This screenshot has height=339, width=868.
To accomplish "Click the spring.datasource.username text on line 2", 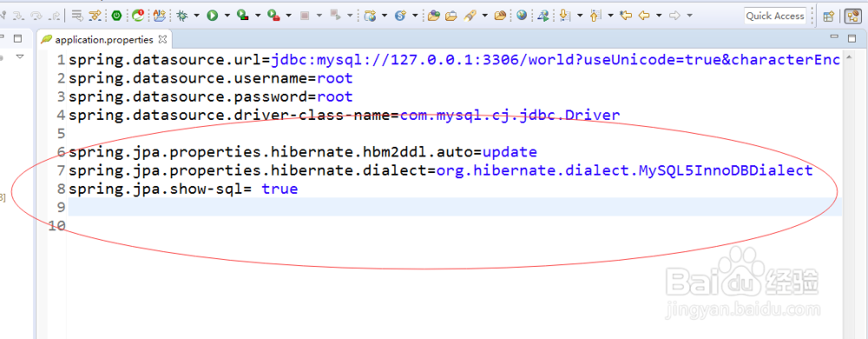I will pos(188,78).
